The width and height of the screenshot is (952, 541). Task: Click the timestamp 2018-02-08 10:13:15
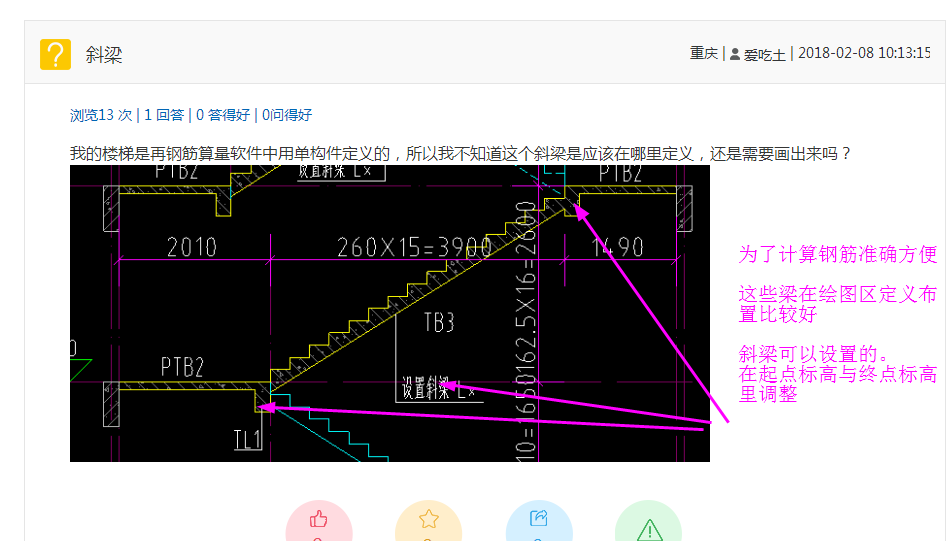point(864,53)
